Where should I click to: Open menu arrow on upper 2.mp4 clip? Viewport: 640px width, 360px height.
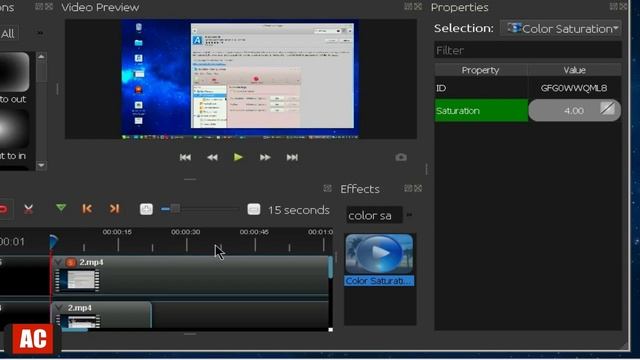click(59, 262)
